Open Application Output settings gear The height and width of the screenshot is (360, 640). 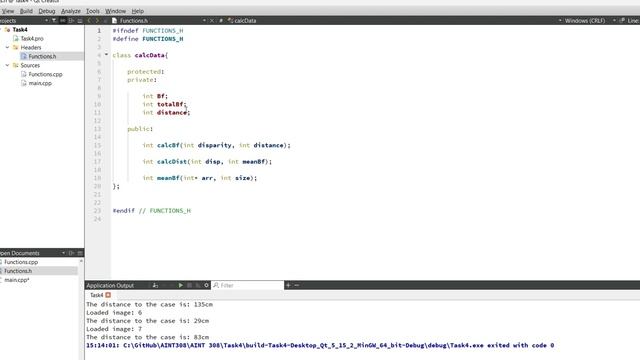[207, 285]
